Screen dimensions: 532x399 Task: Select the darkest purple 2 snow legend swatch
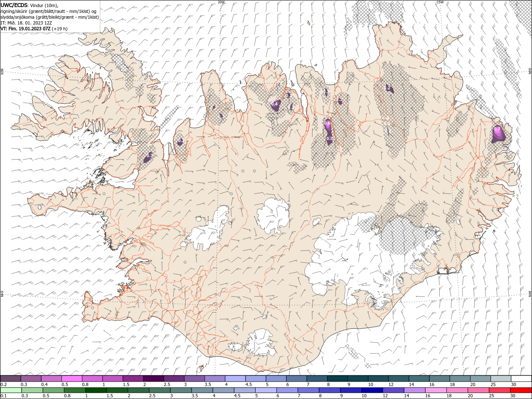pos(153,379)
